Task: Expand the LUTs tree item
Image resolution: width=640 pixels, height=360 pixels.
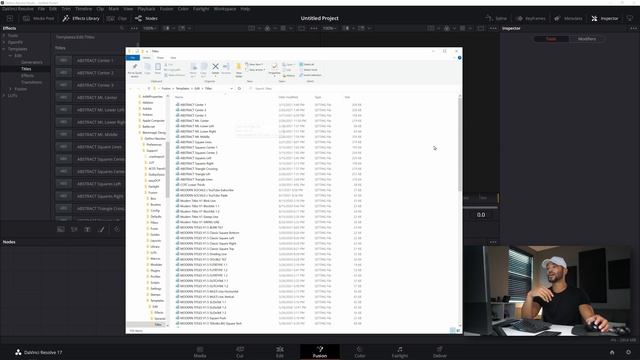Action: 4,96
